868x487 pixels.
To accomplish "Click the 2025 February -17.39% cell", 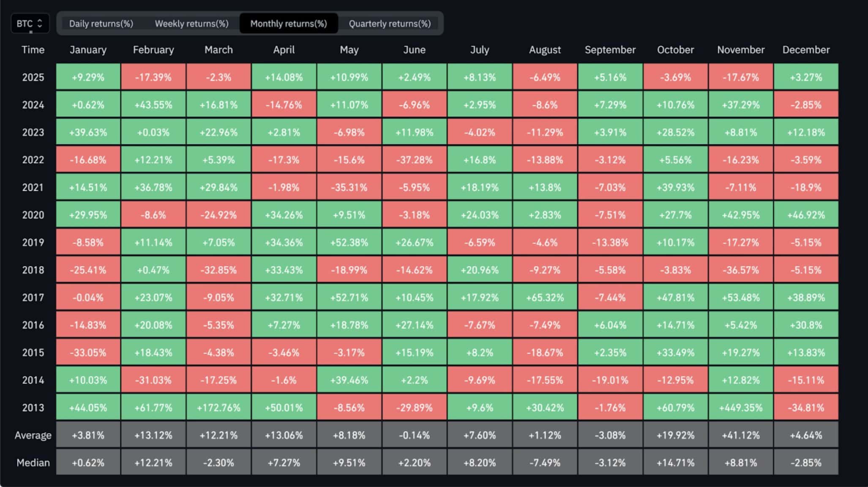I will pyautogui.click(x=153, y=77).
